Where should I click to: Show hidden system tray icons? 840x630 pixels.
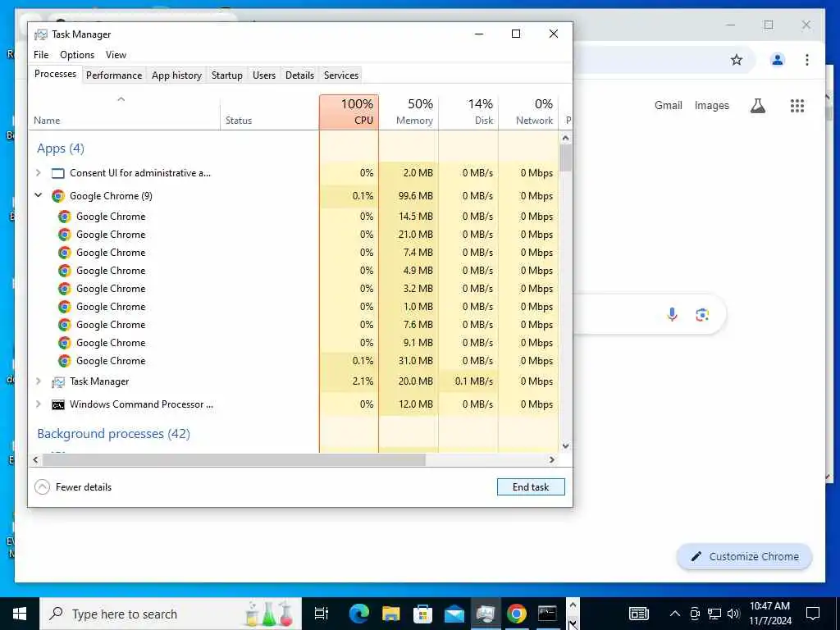click(675, 614)
